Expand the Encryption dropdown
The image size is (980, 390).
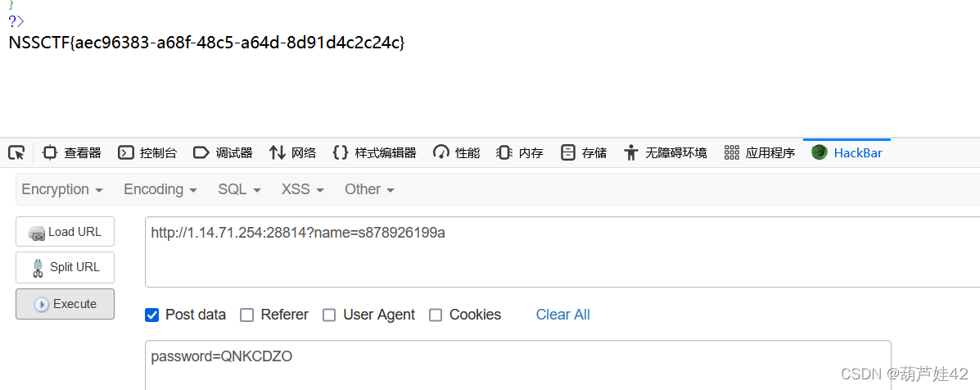coord(62,189)
